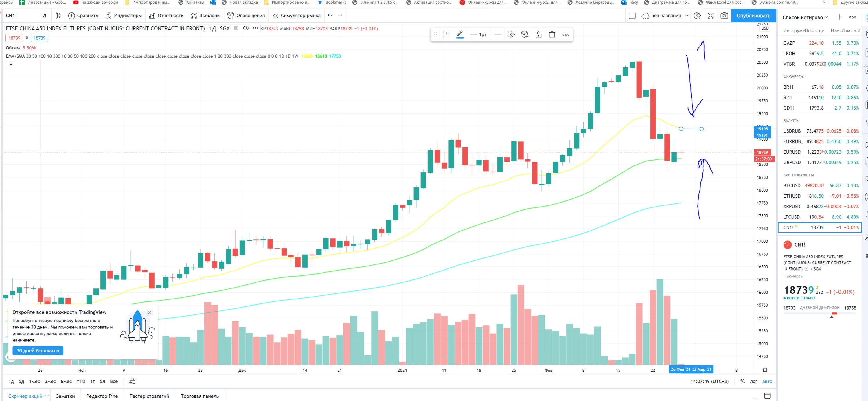Open the go-to-date calendar icon

pyautogui.click(x=133, y=381)
